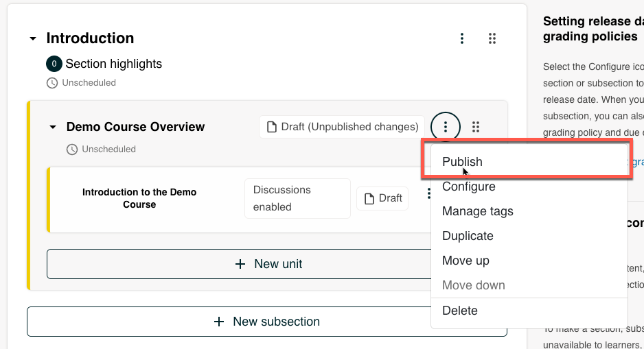This screenshot has height=349, width=644.
Task: Click the Demo Course Overview drag handle
Action: 476,127
